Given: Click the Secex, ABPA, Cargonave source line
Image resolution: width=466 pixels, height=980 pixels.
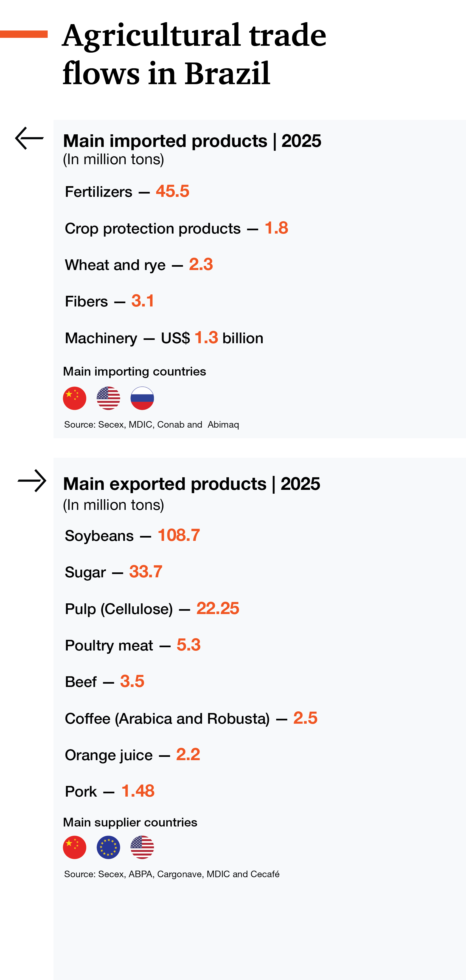Looking at the screenshot, I should click(172, 874).
